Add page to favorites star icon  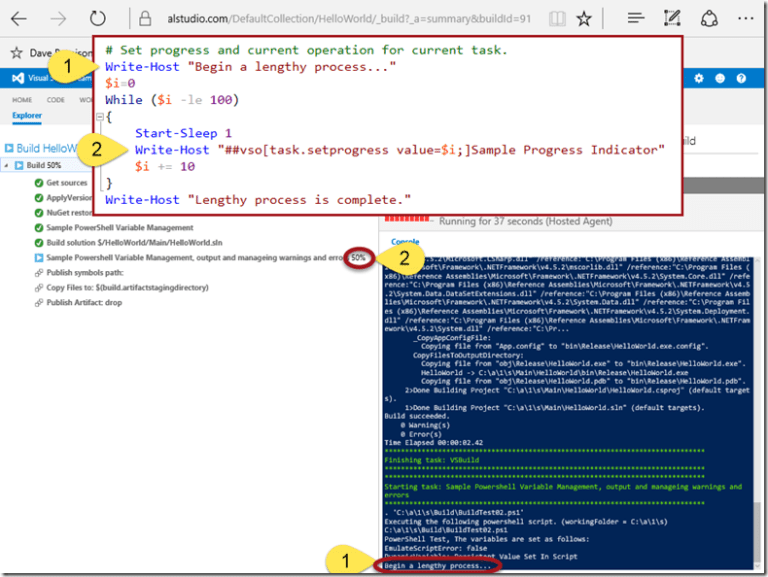coord(583,19)
